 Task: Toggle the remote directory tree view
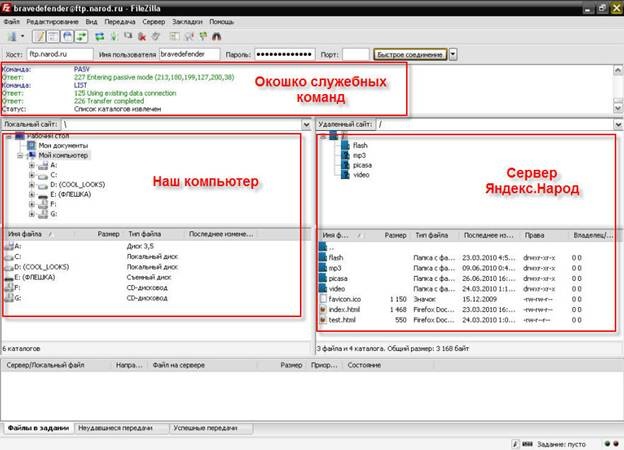[x=67, y=37]
